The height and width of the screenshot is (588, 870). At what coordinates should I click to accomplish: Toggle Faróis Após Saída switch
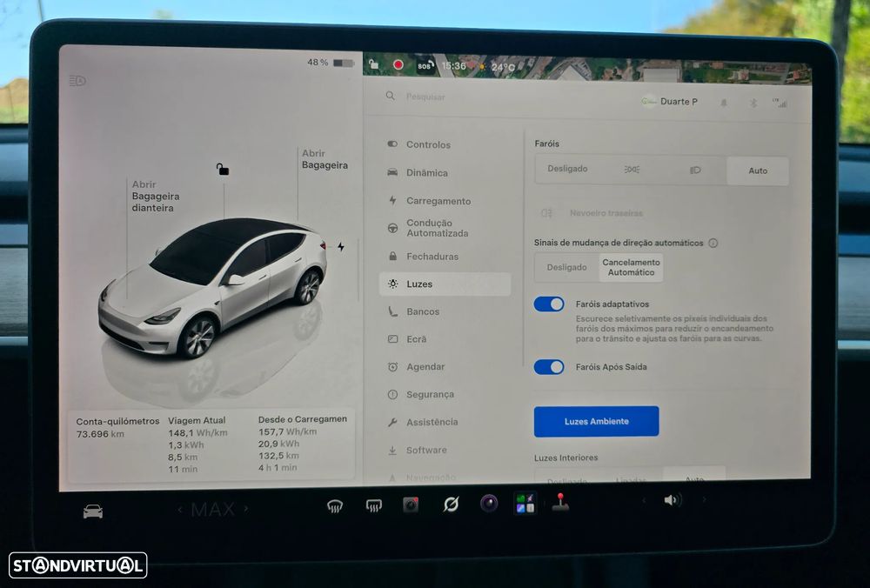click(x=549, y=367)
